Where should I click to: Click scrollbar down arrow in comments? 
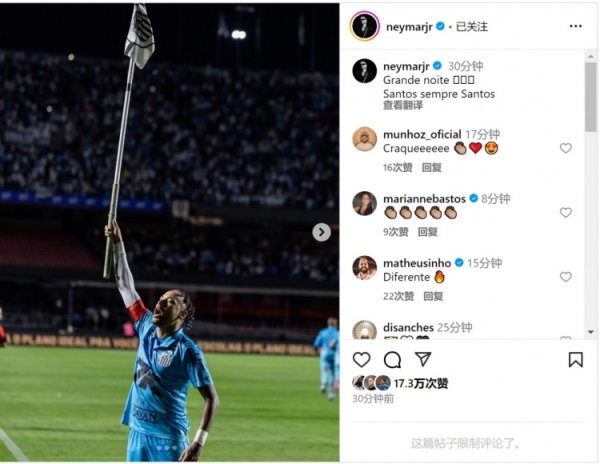point(591,332)
